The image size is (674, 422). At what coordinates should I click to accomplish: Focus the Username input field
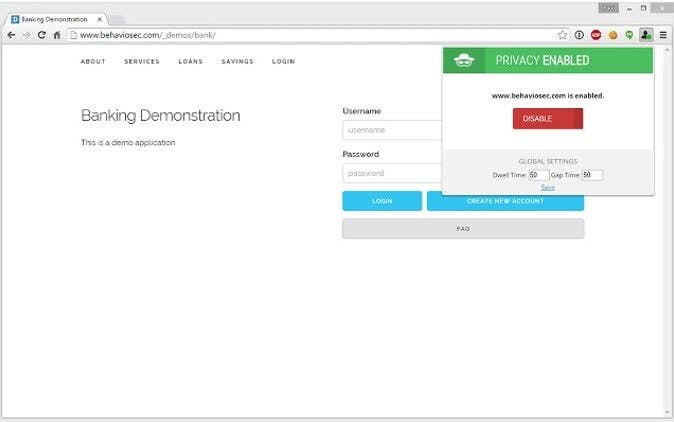coord(392,130)
